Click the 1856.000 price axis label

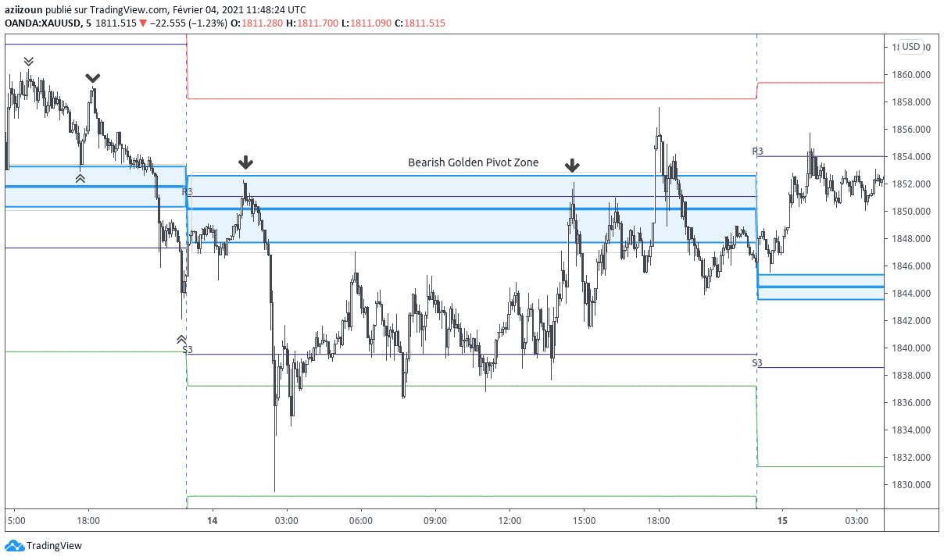[x=911, y=130]
